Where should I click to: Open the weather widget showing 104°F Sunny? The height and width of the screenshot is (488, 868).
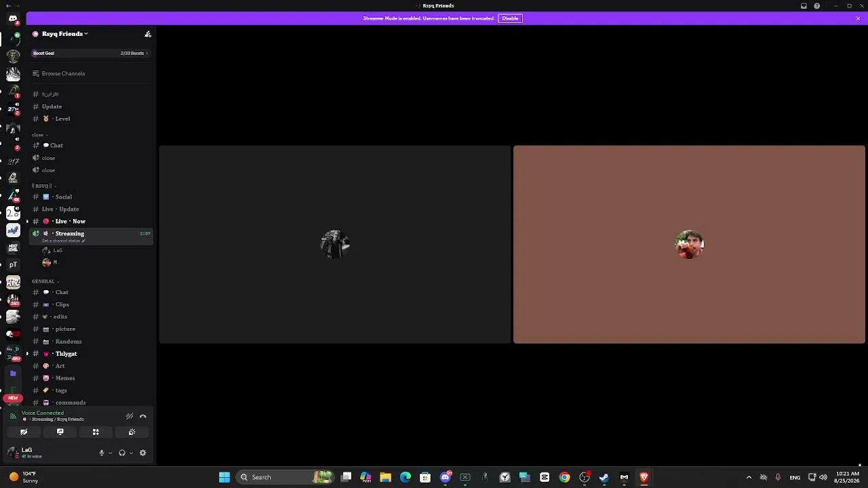[x=23, y=477]
